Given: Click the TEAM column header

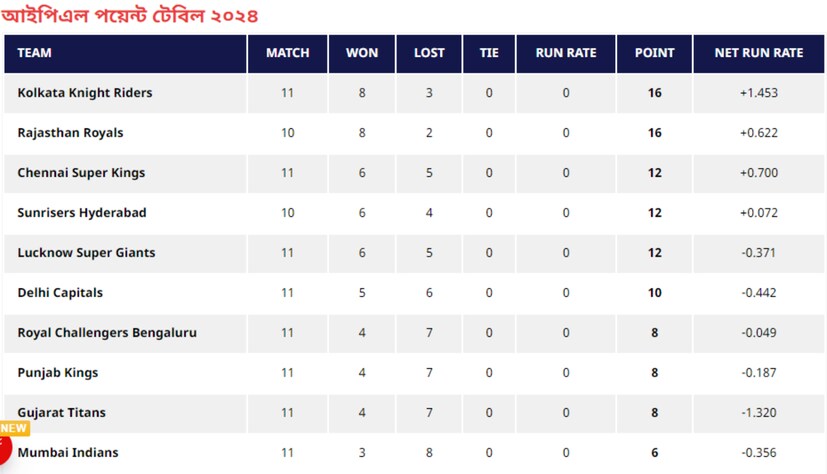Looking at the screenshot, I should [x=35, y=53].
